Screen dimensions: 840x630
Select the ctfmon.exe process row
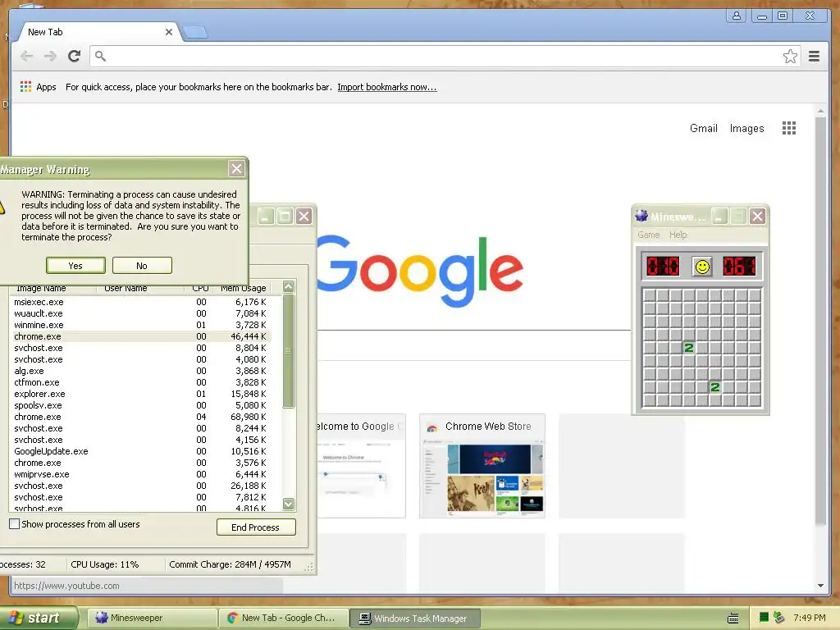[142, 382]
